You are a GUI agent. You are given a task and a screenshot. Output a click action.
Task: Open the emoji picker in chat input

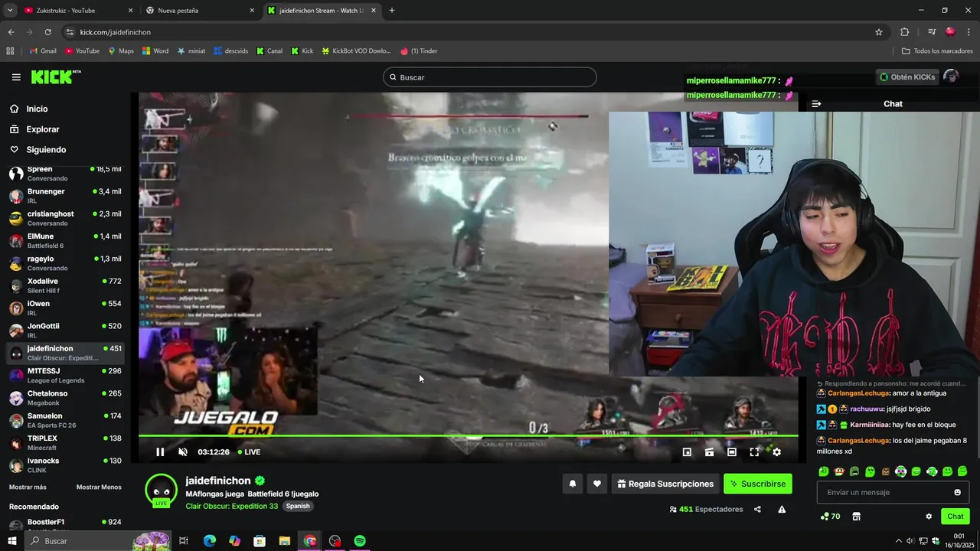957,492
